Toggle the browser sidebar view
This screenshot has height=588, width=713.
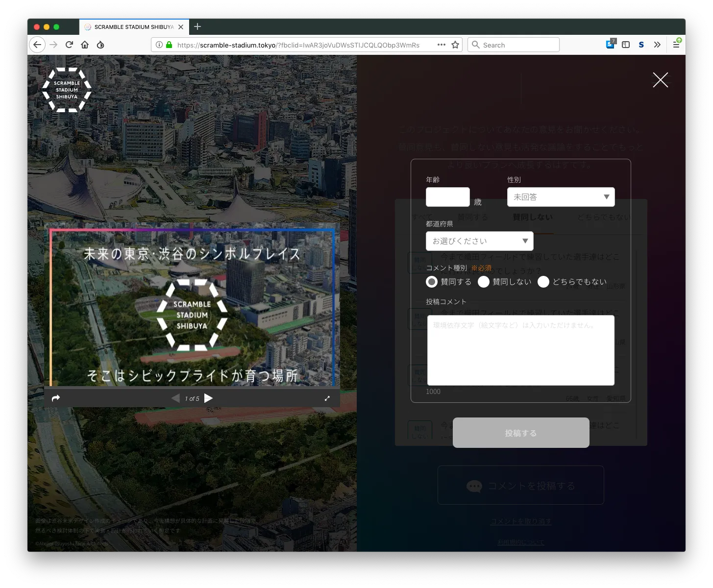click(x=626, y=45)
